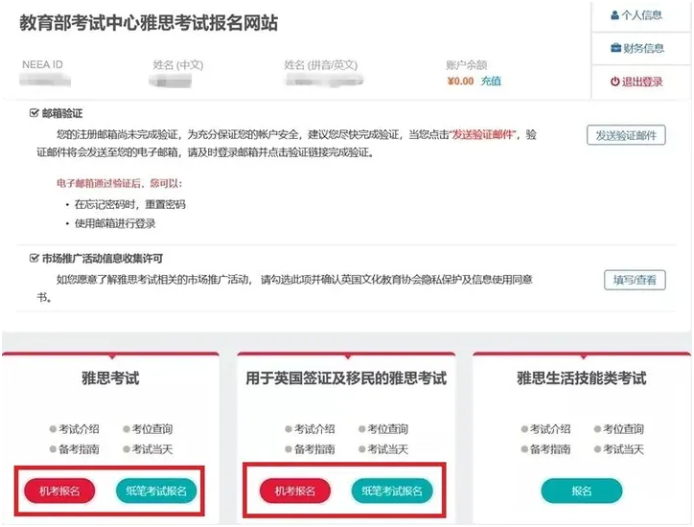Click the 姓名 (中文) label
The width and height of the screenshot is (694, 527).
[x=178, y=65]
